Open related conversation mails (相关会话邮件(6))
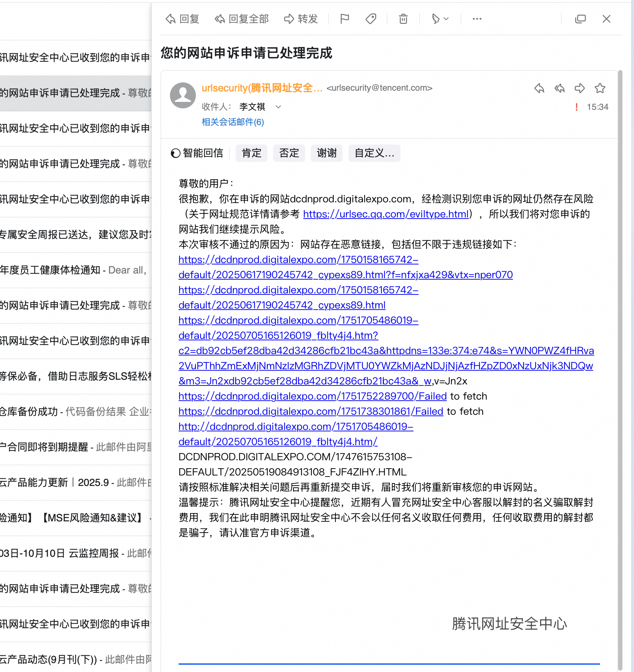This screenshot has height=672, width=634. pos(233,122)
